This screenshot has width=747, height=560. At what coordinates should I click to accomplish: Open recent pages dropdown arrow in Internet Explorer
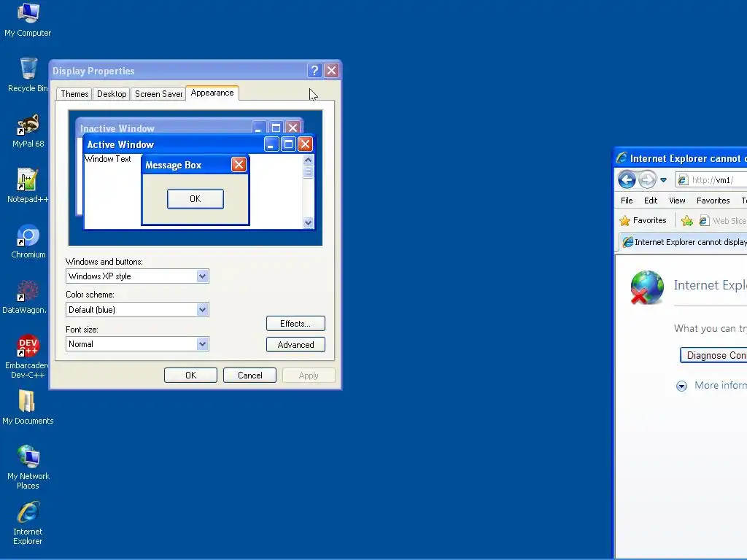(663, 180)
